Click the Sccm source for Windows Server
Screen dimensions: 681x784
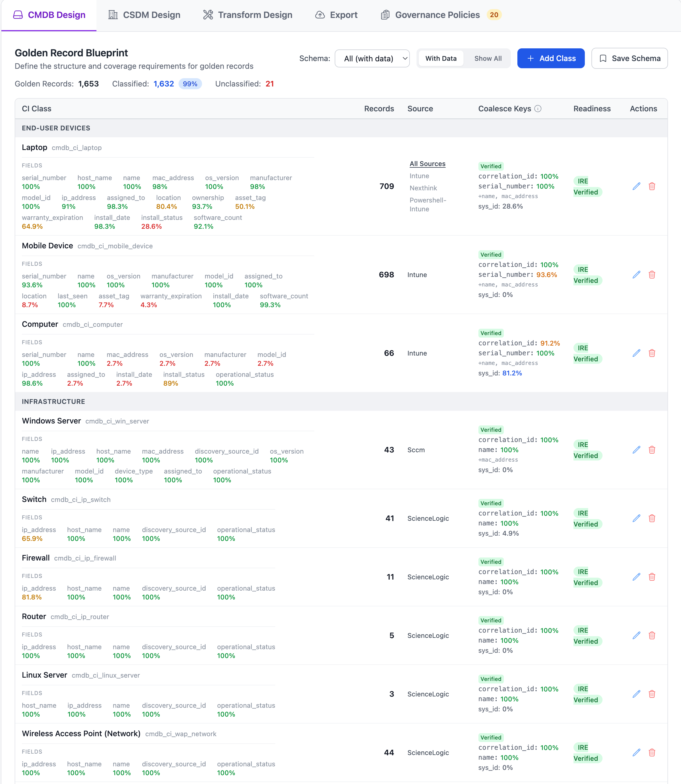tap(416, 450)
